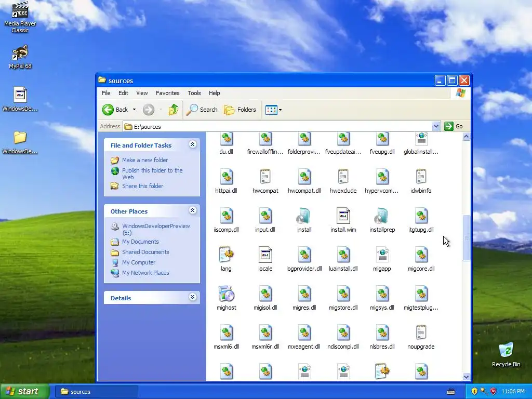Select the ndiscompl.dll file
The height and width of the screenshot is (399, 532).
pyautogui.click(x=343, y=337)
